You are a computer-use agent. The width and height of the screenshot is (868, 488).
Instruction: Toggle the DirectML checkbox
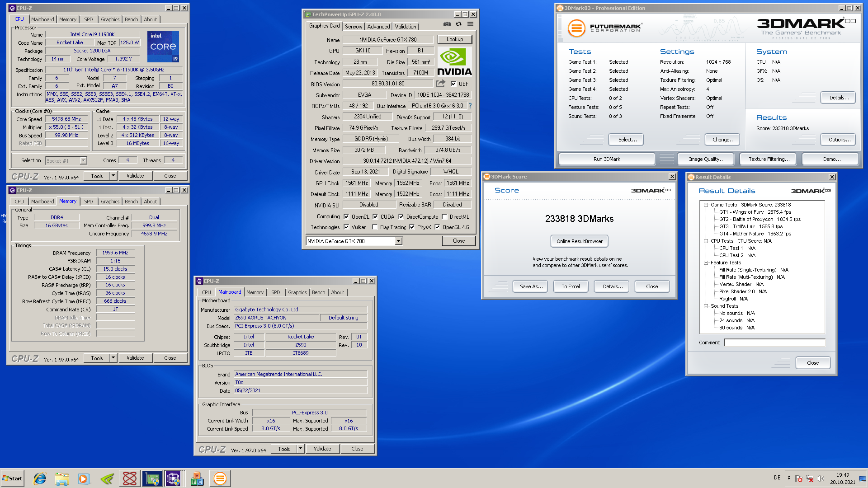[x=444, y=216]
